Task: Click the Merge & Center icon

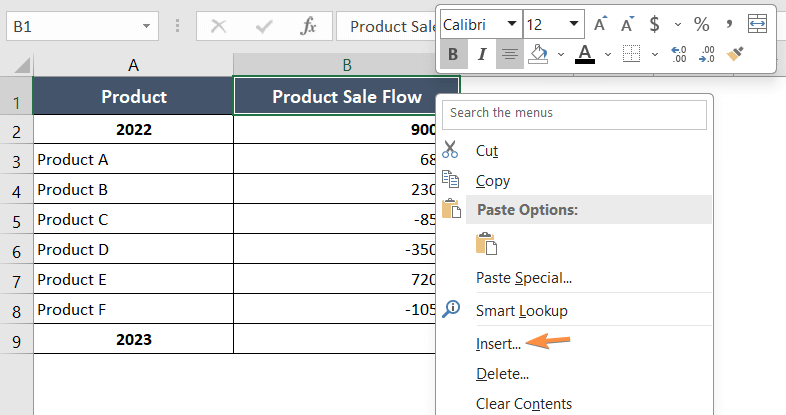Action: pos(757,24)
